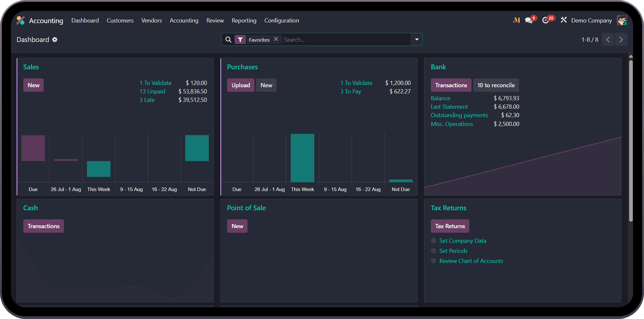Screen dimensions: 644x319
Task: Click the filter funnel icon in the search bar
Action: (x=240, y=40)
